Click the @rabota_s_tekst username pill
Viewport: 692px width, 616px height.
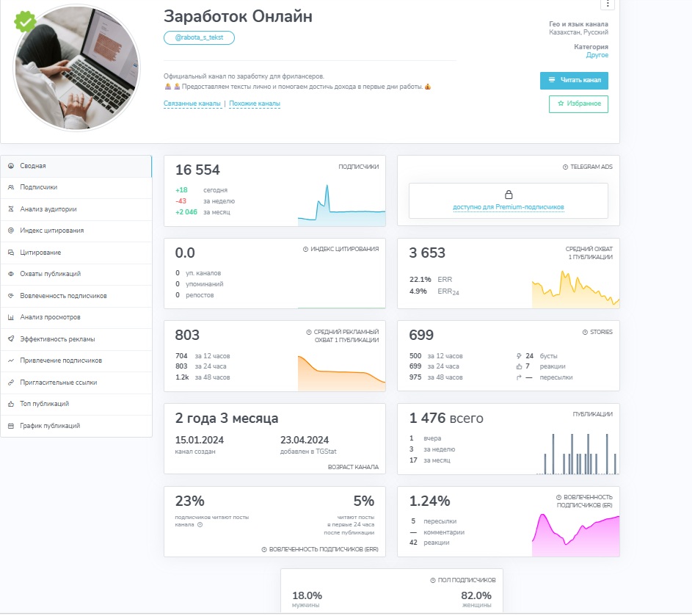(x=199, y=37)
